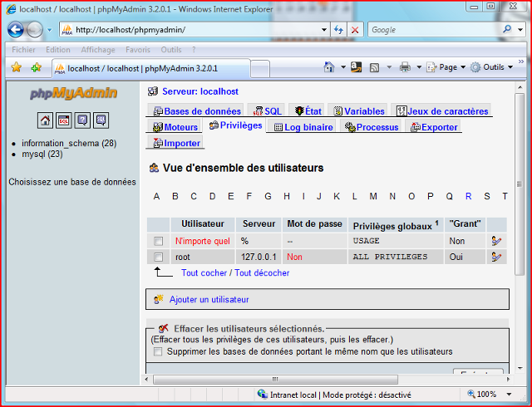532x407 pixels.
Task: Switch to the État tab
Action: pyautogui.click(x=308, y=111)
